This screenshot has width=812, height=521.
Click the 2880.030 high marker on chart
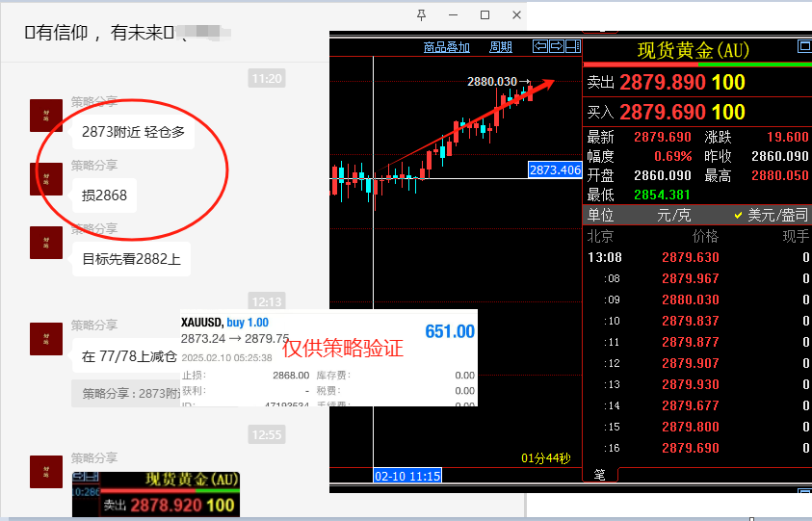tap(492, 82)
